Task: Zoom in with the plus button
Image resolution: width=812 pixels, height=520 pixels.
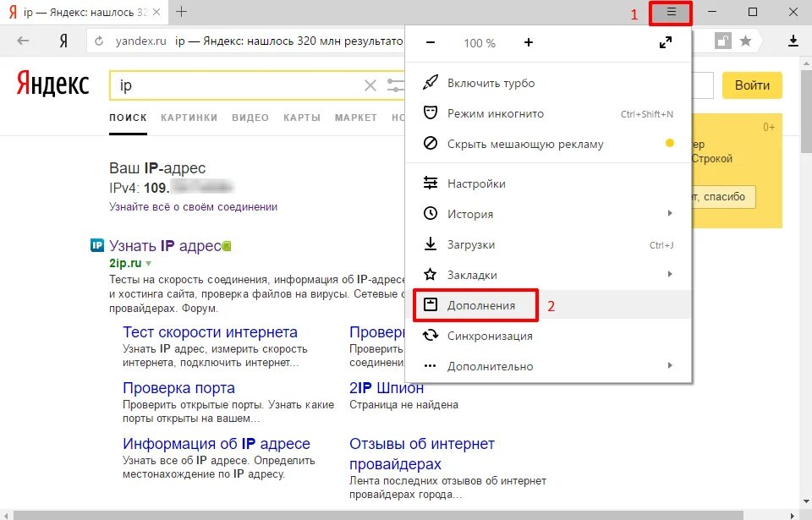Action: click(x=528, y=42)
